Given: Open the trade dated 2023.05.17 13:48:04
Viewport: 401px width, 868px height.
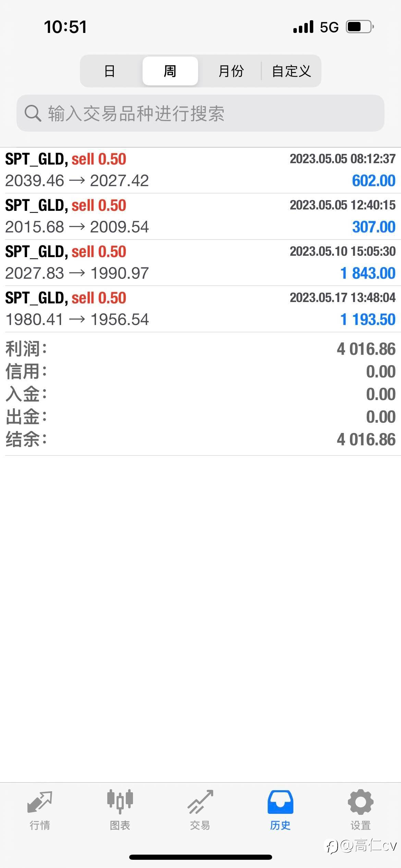Looking at the screenshot, I should pyautogui.click(x=200, y=309).
